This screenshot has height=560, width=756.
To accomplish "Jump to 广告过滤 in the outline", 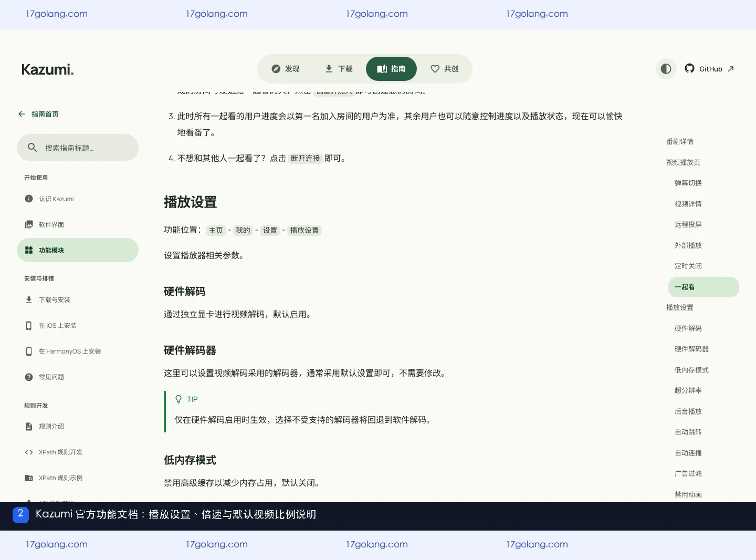I will [x=688, y=473].
